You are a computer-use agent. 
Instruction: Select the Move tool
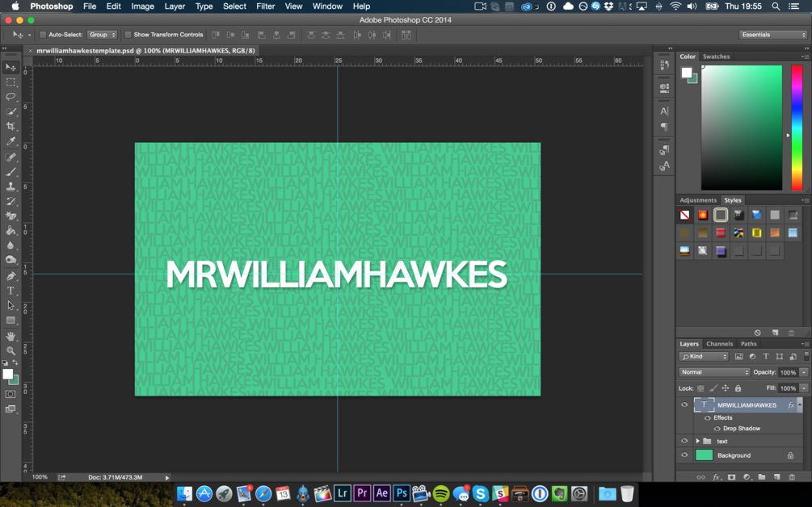click(11, 66)
